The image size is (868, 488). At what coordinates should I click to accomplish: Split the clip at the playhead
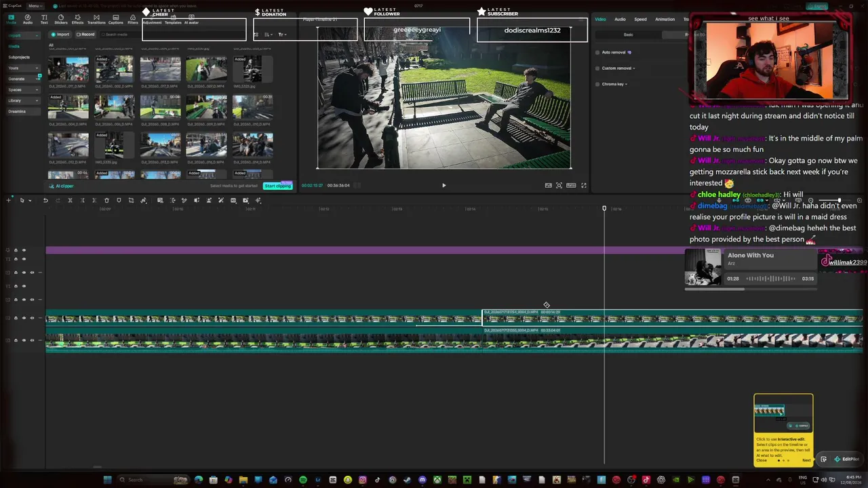(x=70, y=200)
